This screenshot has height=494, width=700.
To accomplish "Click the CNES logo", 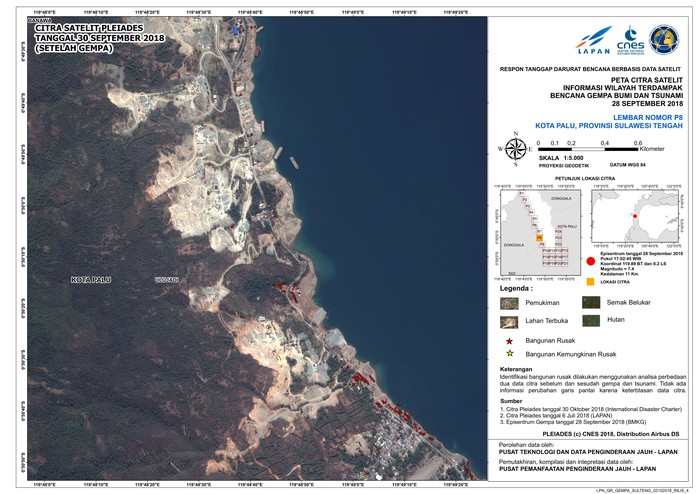I will point(632,41).
